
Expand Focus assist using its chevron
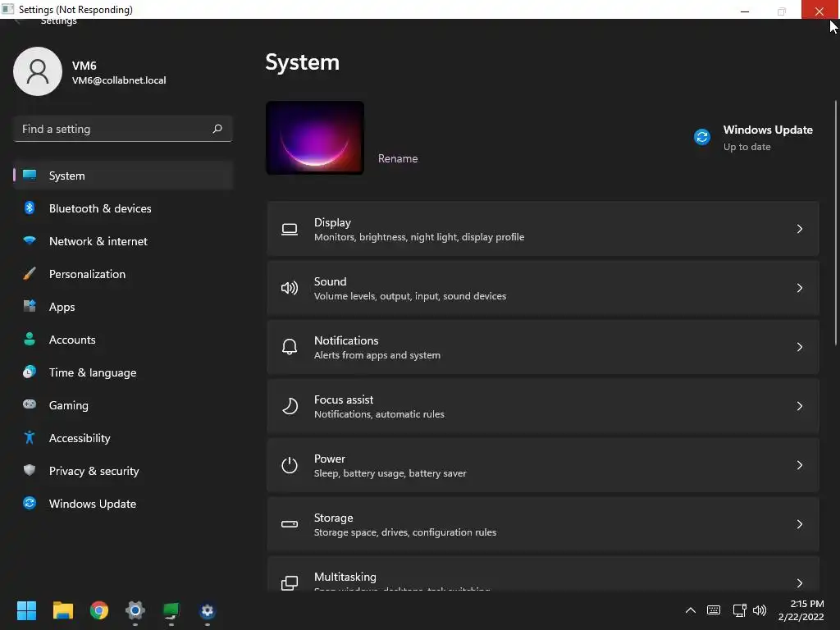pyautogui.click(x=799, y=406)
